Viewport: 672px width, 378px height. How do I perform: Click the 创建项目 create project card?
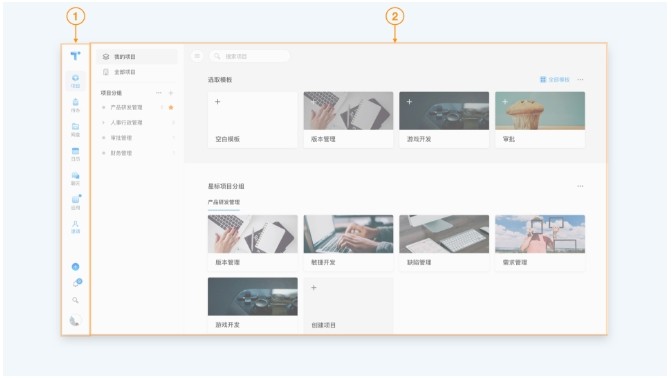348,305
